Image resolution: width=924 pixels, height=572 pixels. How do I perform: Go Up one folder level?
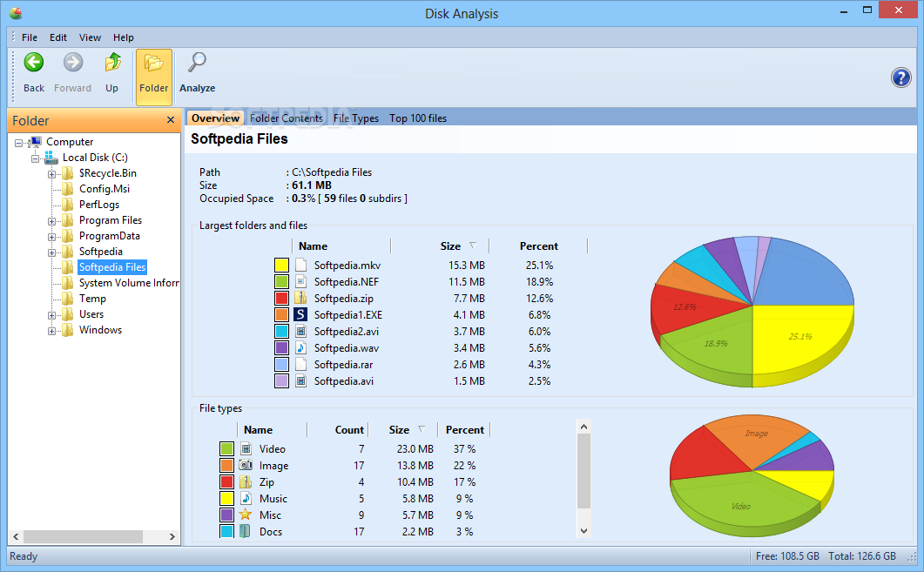pyautogui.click(x=112, y=73)
